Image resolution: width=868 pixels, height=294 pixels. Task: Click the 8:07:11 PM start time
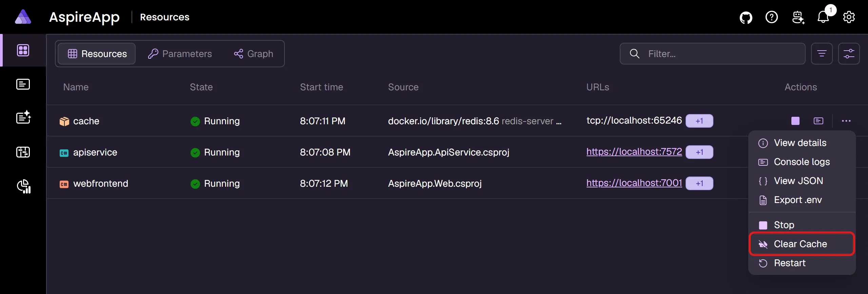click(x=322, y=121)
